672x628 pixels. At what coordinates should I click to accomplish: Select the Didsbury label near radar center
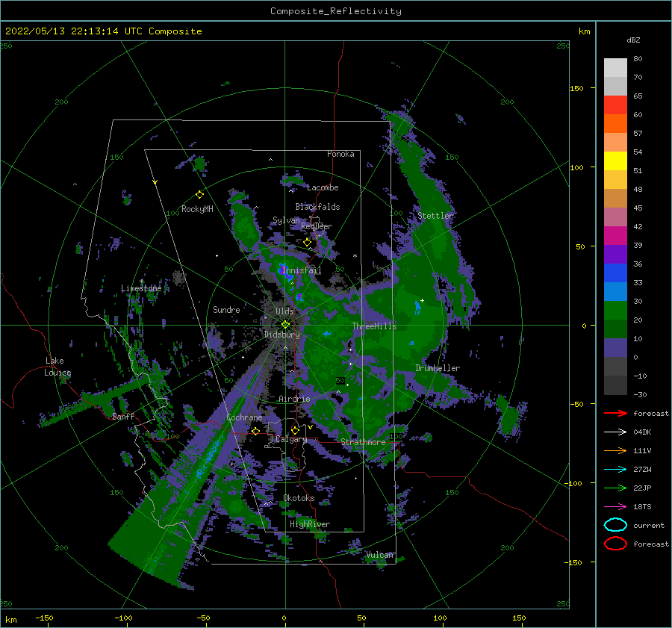282,335
